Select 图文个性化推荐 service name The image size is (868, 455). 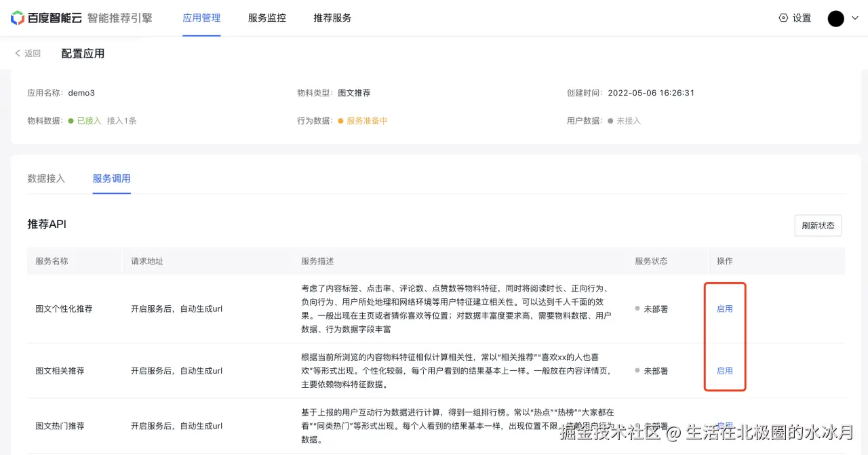pyautogui.click(x=64, y=309)
